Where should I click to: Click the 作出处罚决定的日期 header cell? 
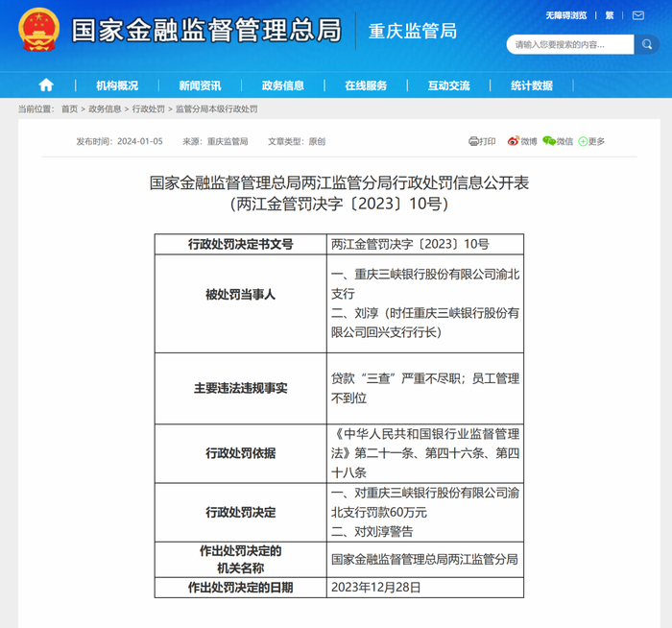pos(240,588)
